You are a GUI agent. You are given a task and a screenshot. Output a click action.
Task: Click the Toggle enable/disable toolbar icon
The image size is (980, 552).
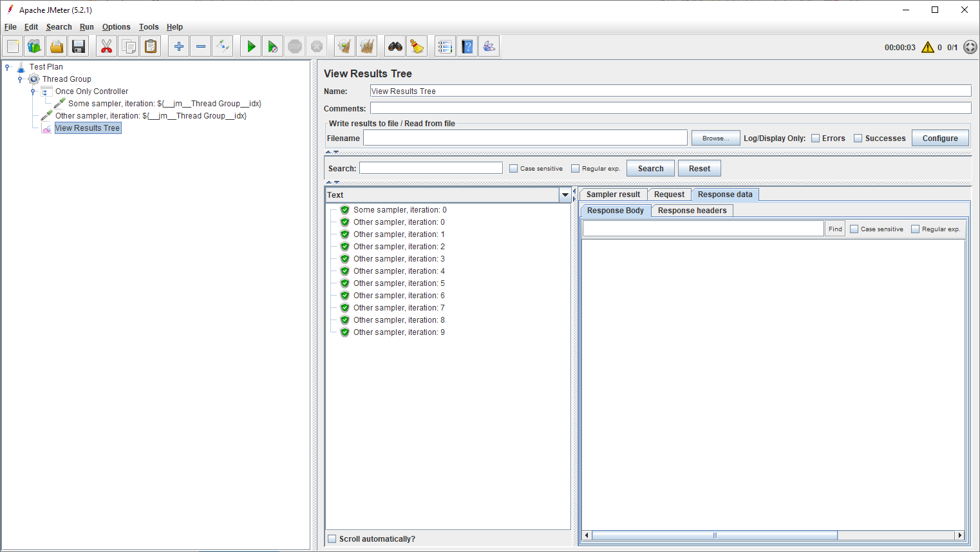click(223, 46)
